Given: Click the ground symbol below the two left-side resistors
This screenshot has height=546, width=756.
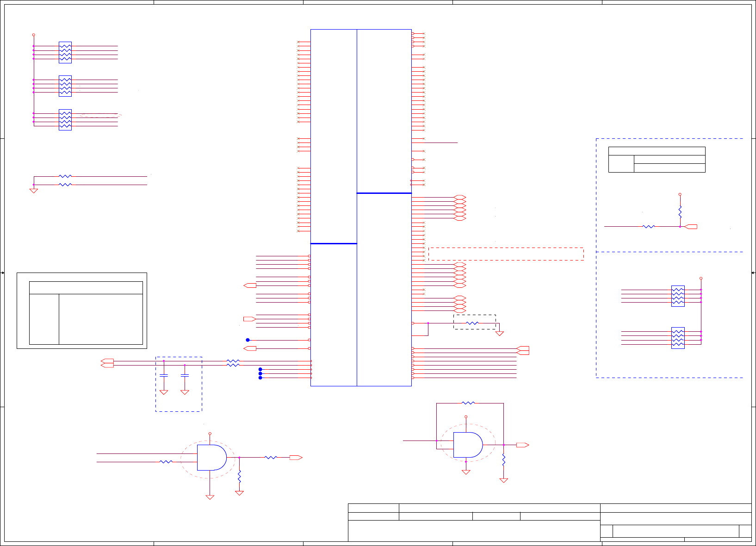Looking at the screenshot, I should pos(34,190).
